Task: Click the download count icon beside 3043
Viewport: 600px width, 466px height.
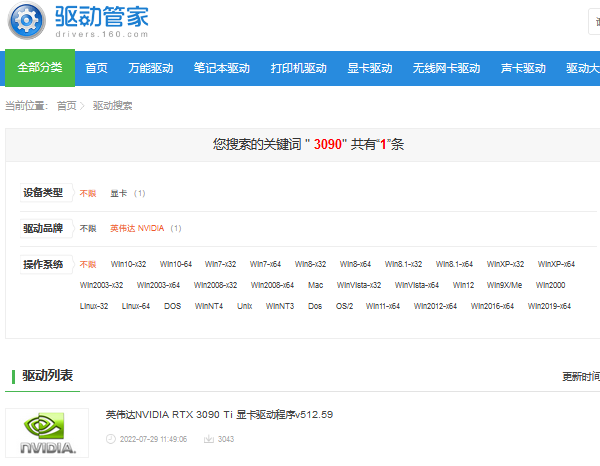Action: (209, 439)
